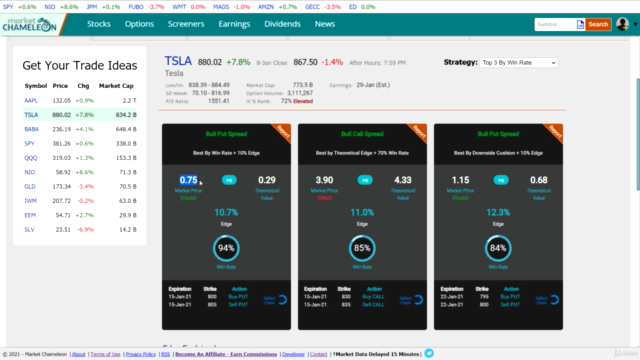The width and height of the screenshot is (640, 360).
Task: Click the 85% win rate circle
Action: pyautogui.click(x=362, y=248)
